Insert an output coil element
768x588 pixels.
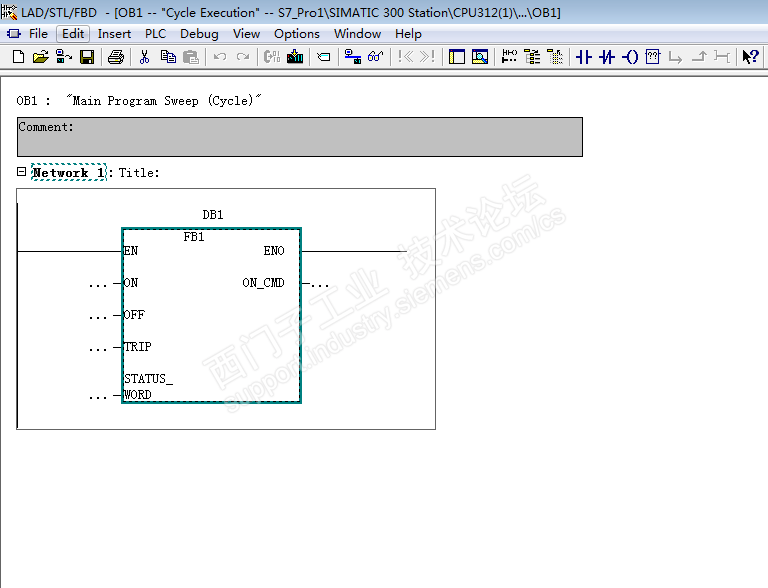(630, 57)
